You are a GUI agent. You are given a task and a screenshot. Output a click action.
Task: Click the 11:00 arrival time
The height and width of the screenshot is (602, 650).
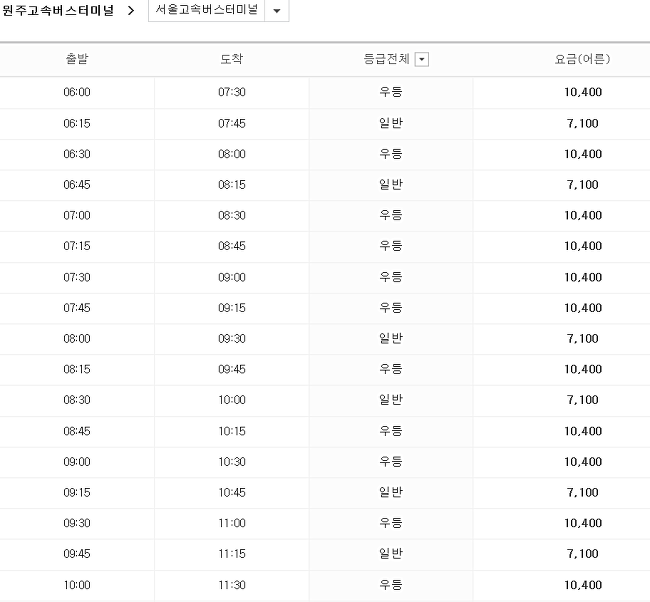232,523
